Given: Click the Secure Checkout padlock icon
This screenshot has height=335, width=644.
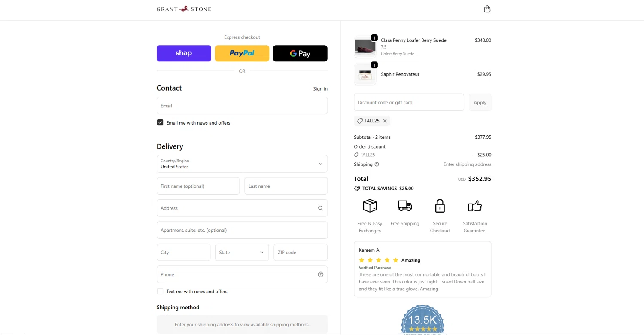Looking at the screenshot, I should tap(440, 206).
